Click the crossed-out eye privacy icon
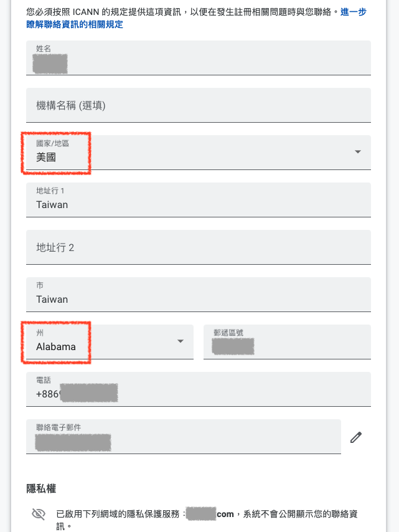Viewport: 399px width, 532px height. tap(38, 514)
